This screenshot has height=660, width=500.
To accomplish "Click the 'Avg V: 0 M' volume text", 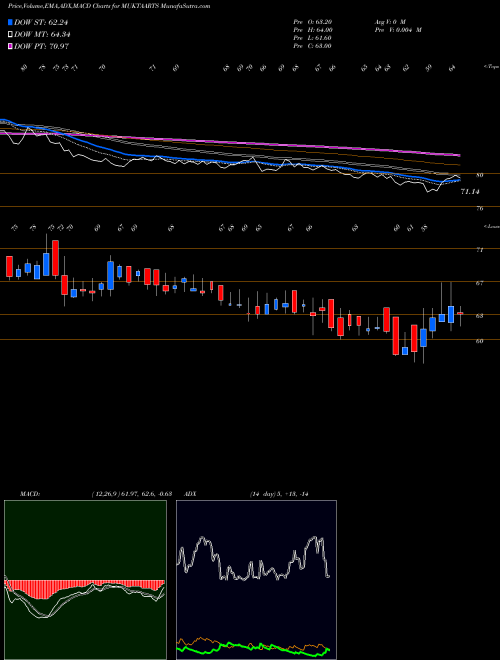I will click(x=389, y=22).
